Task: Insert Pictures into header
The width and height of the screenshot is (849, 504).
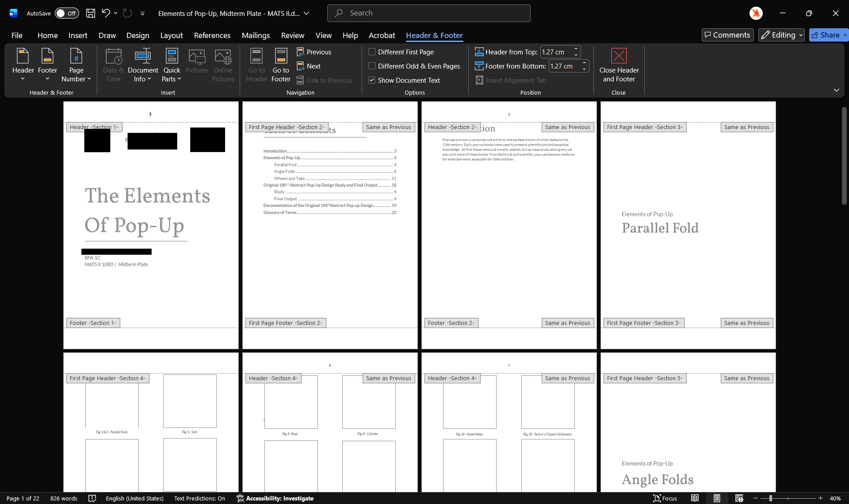Action: point(197,61)
